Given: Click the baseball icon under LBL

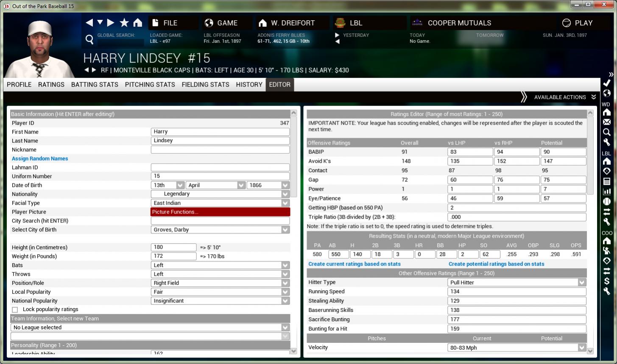Looking at the screenshot, I should click(607, 201).
